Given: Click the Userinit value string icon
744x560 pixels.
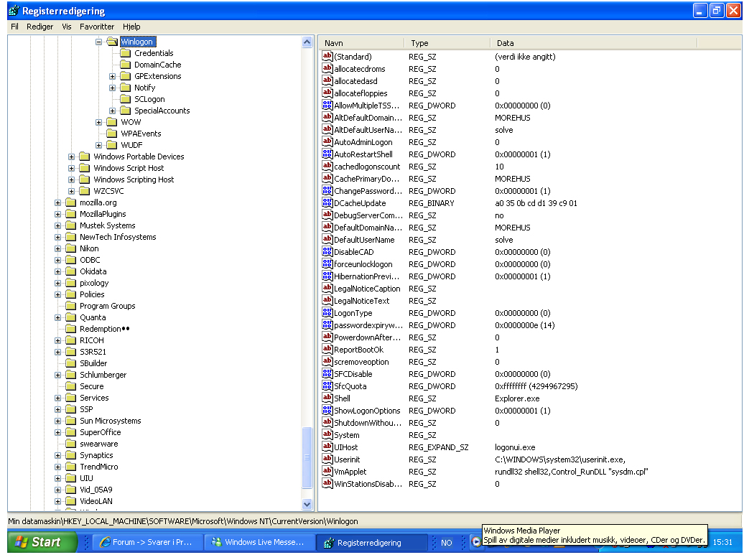Looking at the screenshot, I should 327,459.
